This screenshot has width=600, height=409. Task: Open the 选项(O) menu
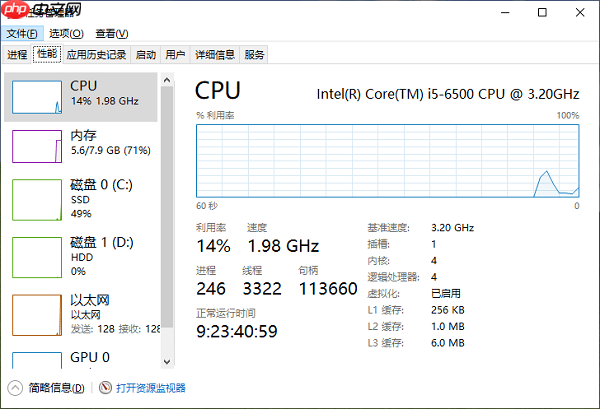pos(66,34)
